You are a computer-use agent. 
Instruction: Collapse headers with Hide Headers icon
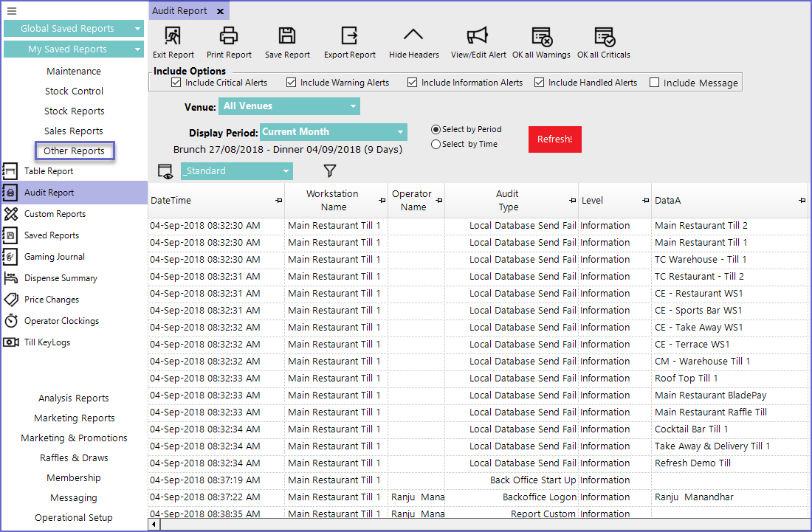tap(413, 36)
